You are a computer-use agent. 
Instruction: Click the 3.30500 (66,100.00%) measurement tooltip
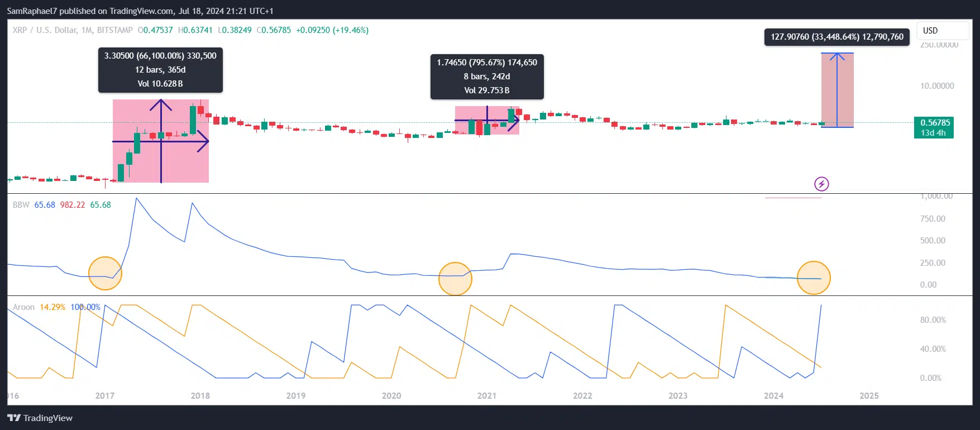point(160,70)
